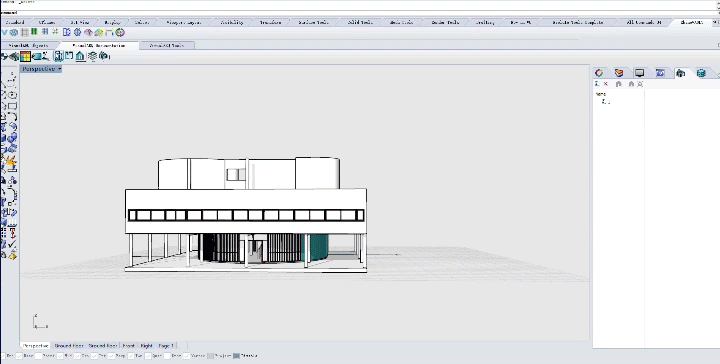Open the VisualARQ building levels panel tab
This screenshot has height=364, width=720.
[681, 73]
